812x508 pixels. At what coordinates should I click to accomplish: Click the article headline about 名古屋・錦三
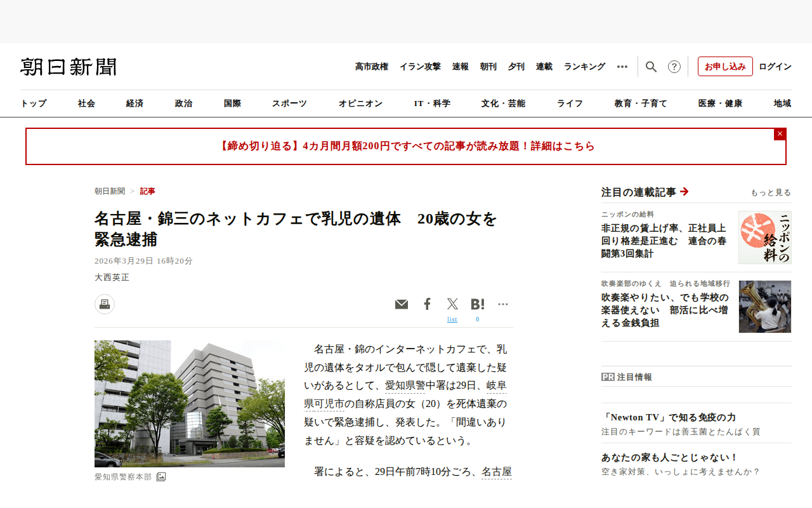click(x=296, y=229)
